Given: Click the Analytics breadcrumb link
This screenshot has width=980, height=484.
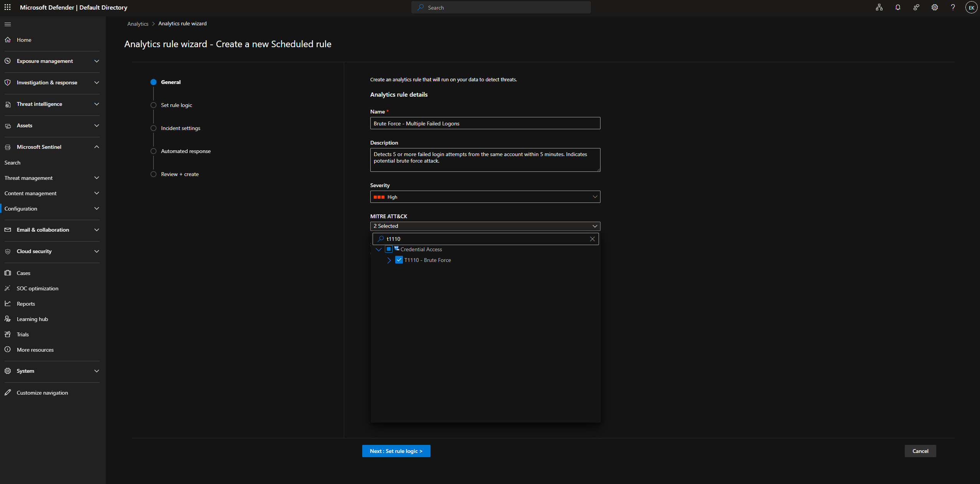Looking at the screenshot, I should [x=138, y=24].
